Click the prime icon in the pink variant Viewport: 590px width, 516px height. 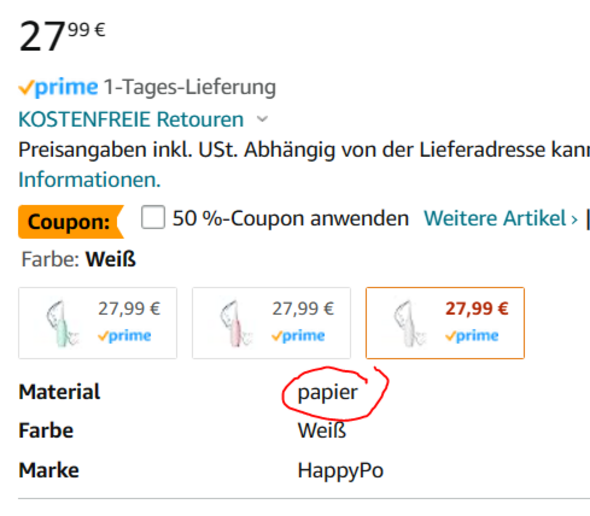point(298,335)
